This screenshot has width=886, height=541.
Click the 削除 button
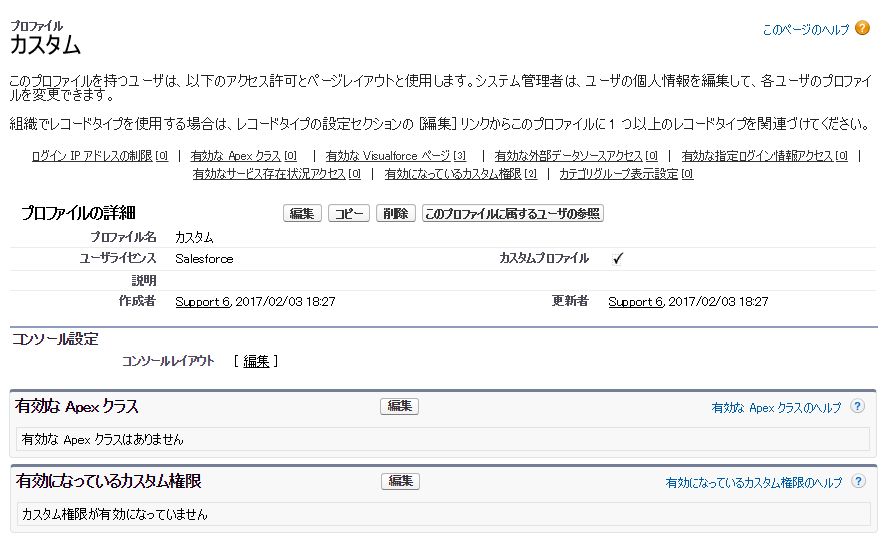coord(396,213)
